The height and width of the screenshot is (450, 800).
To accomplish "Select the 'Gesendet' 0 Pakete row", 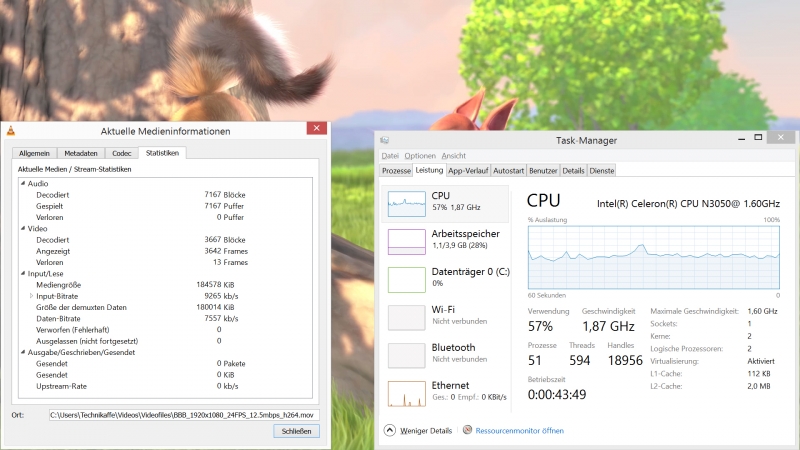I will click(165, 364).
